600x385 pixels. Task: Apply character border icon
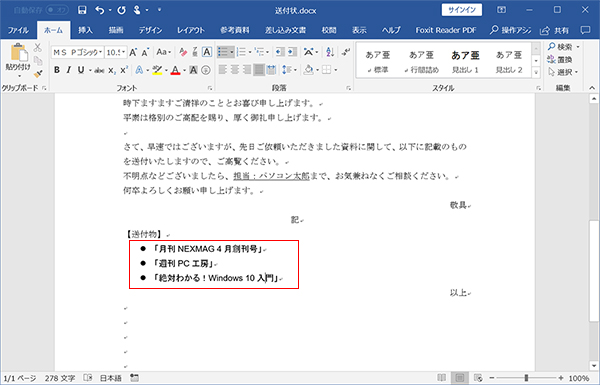tap(207, 52)
